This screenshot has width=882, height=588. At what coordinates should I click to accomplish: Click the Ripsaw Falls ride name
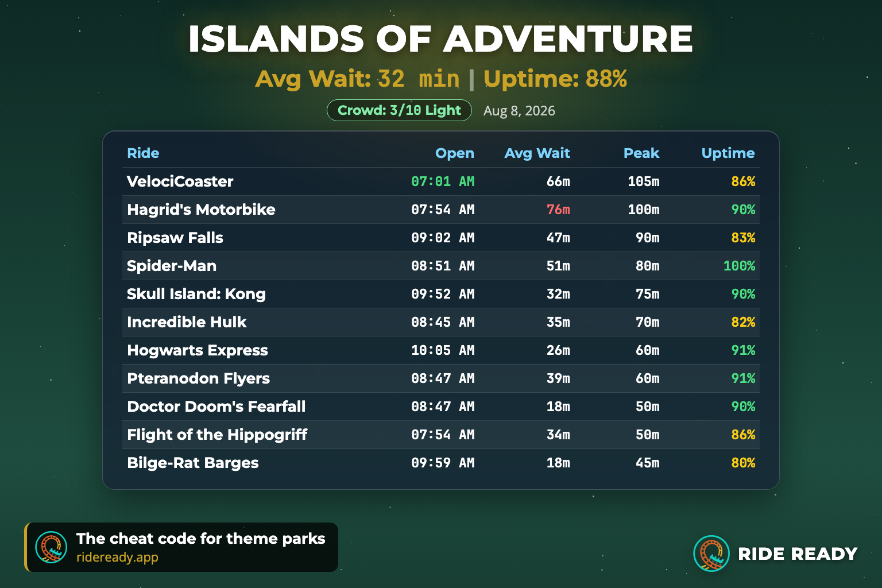point(175,238)
